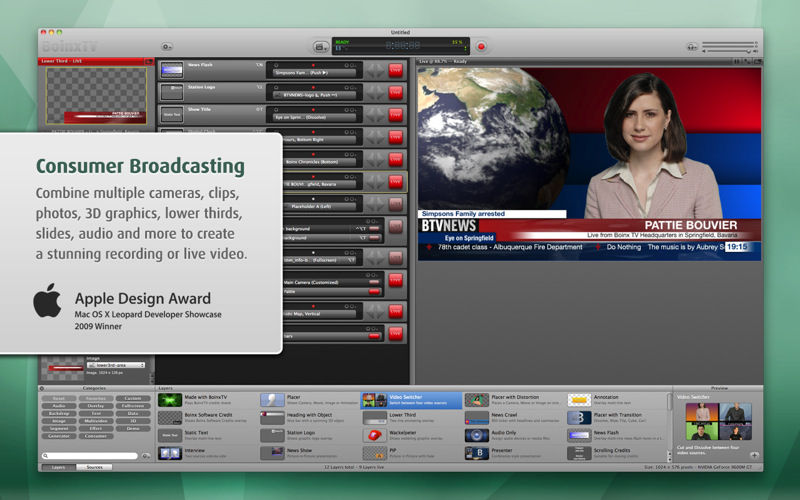Open the 'BTVNEWS-logo, Push' setting dropdown
The image size is (800, 500).
(314, 95)
